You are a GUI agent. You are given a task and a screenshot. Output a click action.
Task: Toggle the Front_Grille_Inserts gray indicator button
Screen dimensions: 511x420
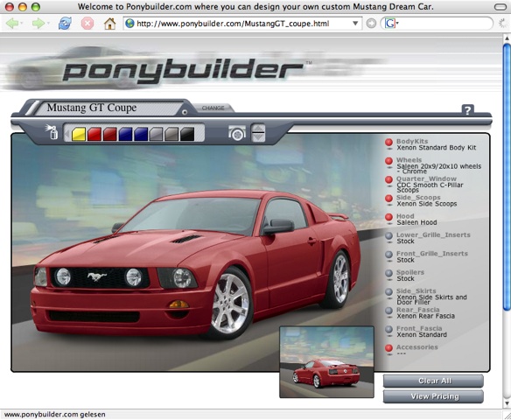[x=388, y=255]
